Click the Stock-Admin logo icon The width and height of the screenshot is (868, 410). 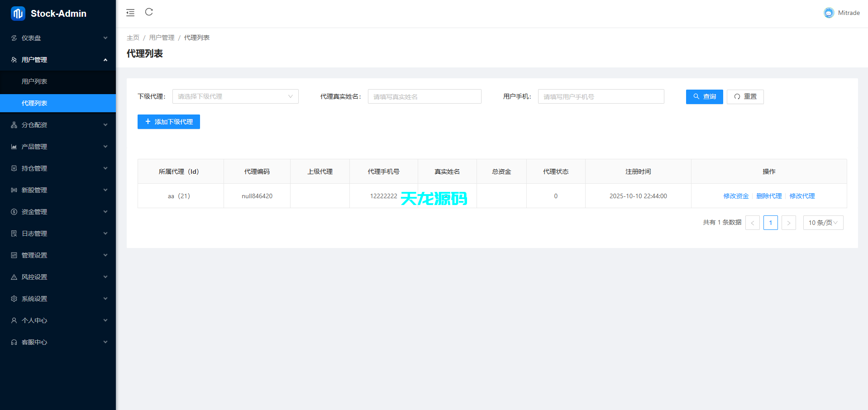pyautogui.click(x=18, y=13)
